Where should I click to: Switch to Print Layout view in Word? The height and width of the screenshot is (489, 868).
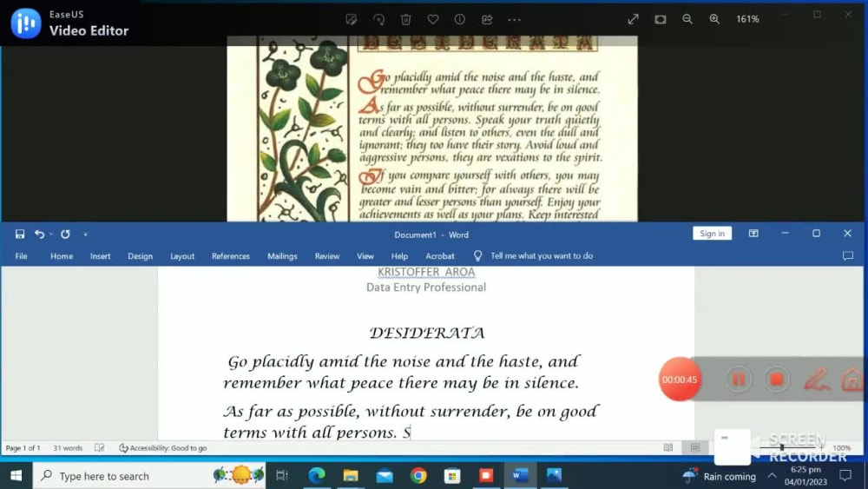tap(695, 447)
